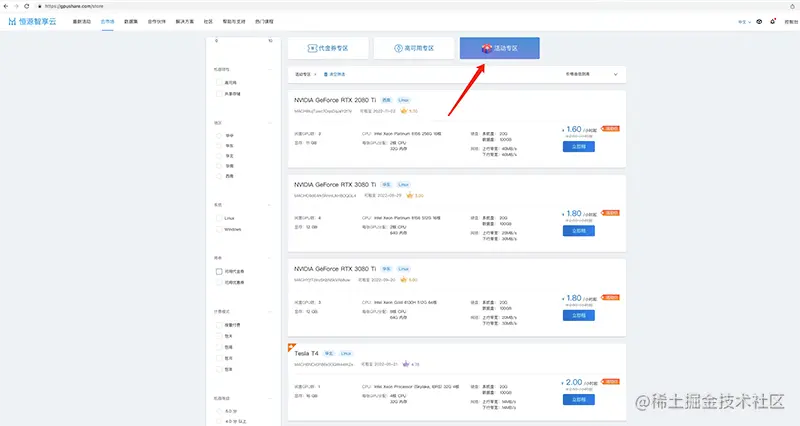
Task: Click the browser address bar URL
Action: click(x=74, y=6)
